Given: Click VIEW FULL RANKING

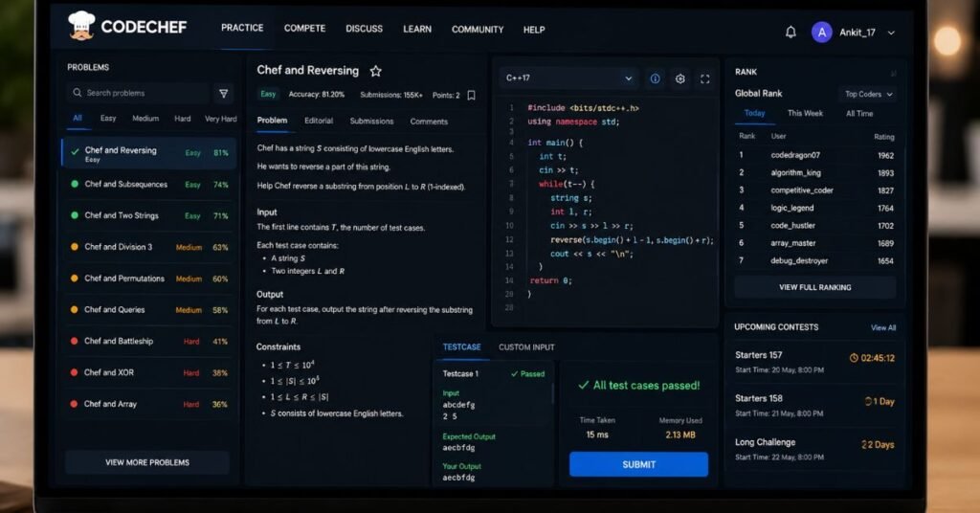Looking at the screenshot, I should click(x=815, y=287).
